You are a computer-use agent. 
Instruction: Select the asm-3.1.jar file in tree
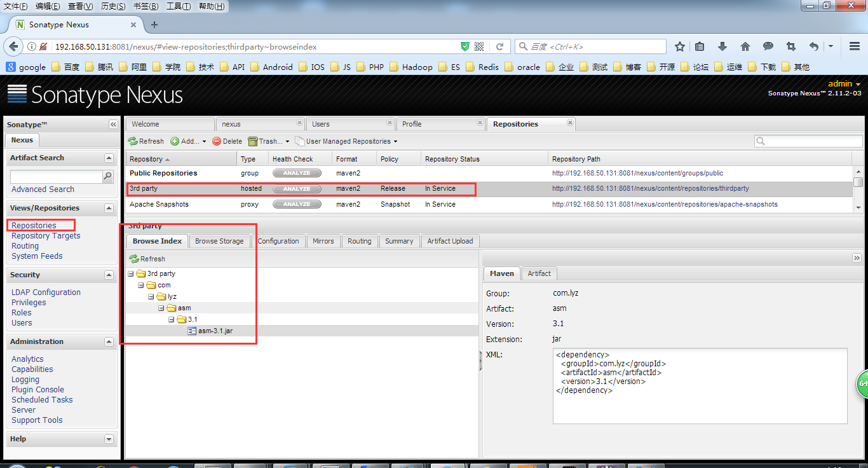(215, 331)
